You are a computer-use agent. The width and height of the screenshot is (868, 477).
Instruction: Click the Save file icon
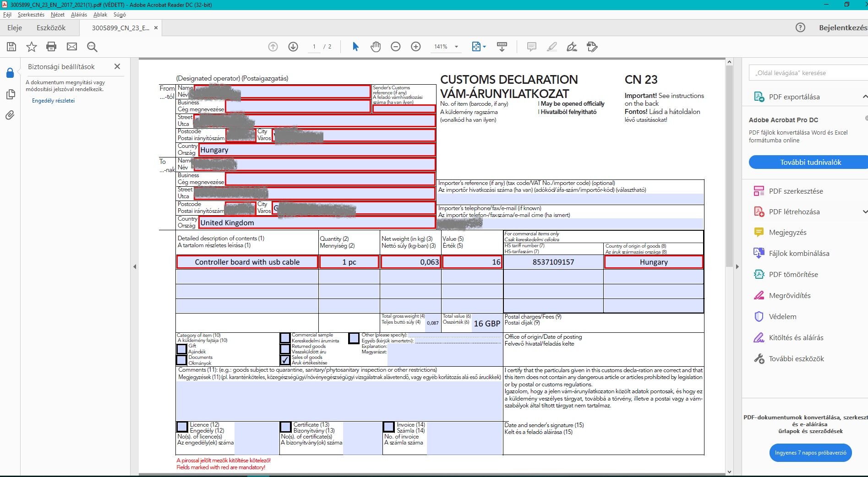11,47
